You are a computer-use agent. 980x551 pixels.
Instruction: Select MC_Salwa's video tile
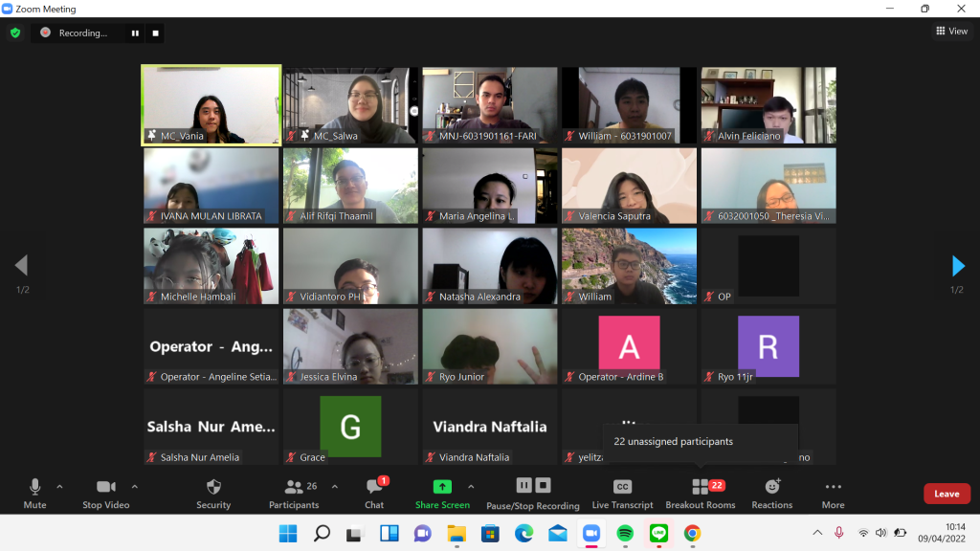(350, 104)
